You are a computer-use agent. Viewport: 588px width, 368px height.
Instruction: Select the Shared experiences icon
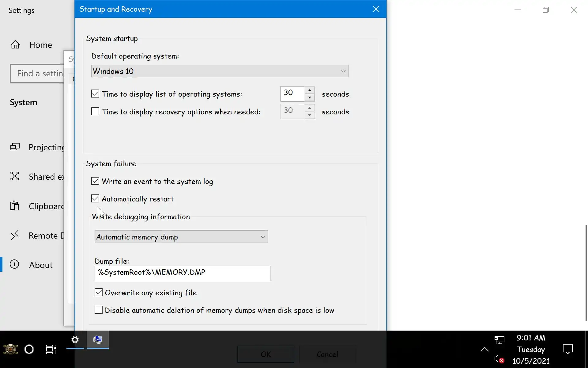(15, 176)
